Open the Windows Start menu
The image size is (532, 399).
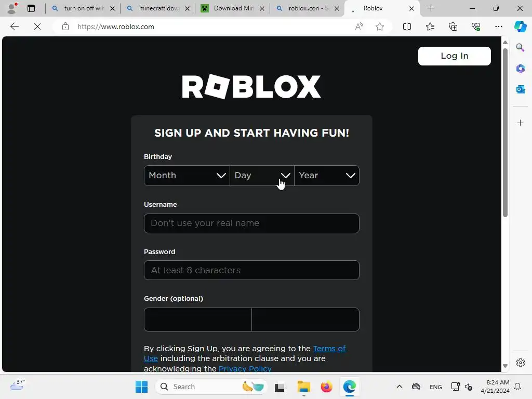141,387
